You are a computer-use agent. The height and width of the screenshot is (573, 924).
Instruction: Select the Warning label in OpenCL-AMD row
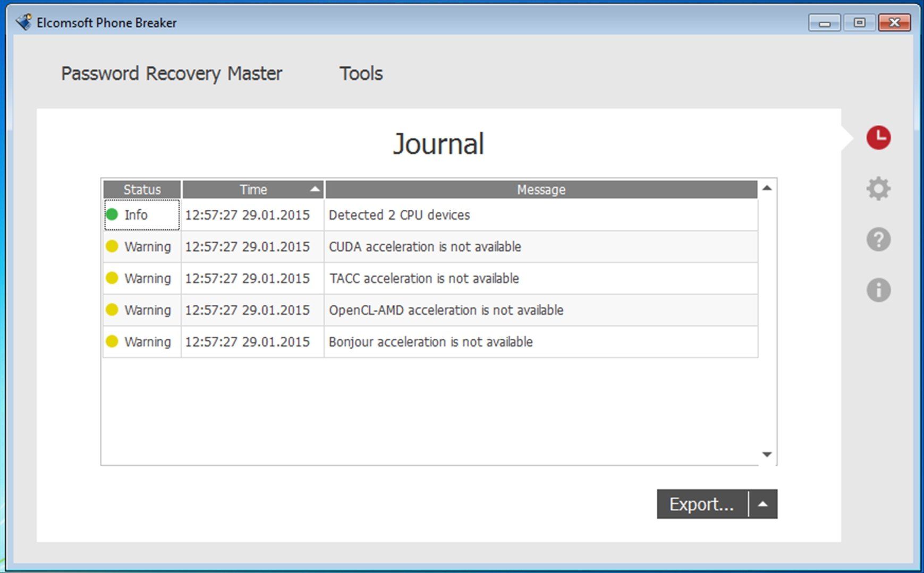click(x=148, y=311)
